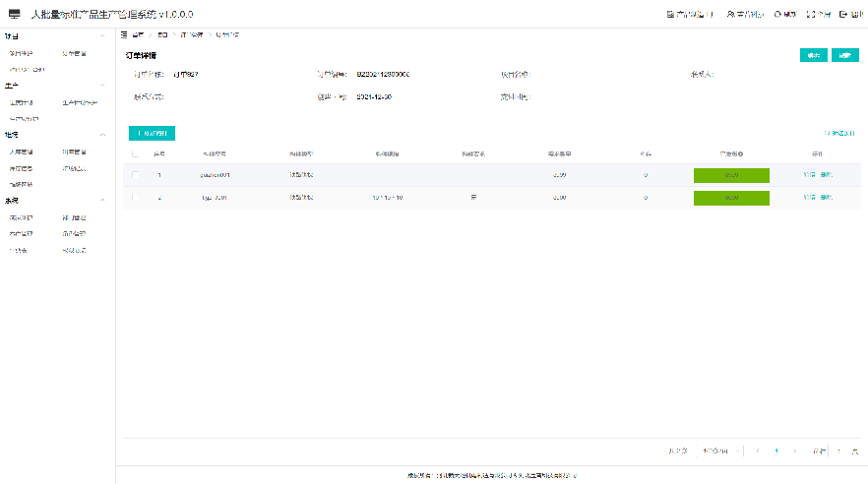Click the teal add button above table
This screenshot has height=484, width=868.
[152, 133]
